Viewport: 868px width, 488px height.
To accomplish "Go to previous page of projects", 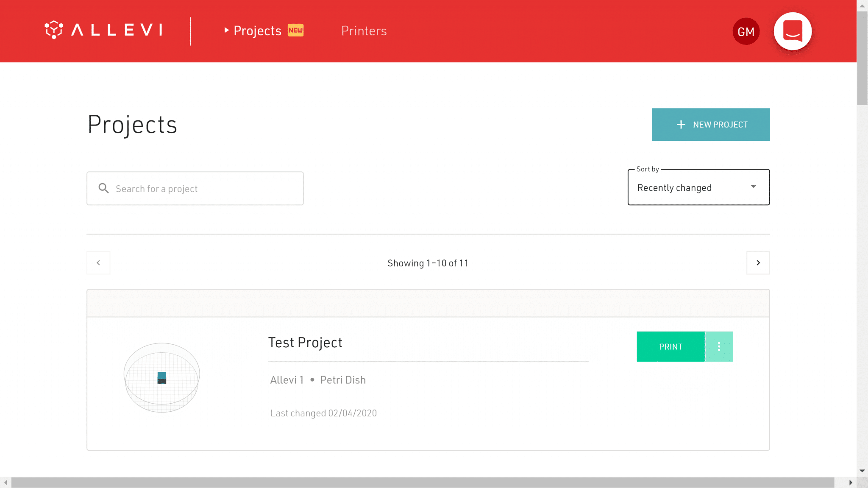I will 98,263.
